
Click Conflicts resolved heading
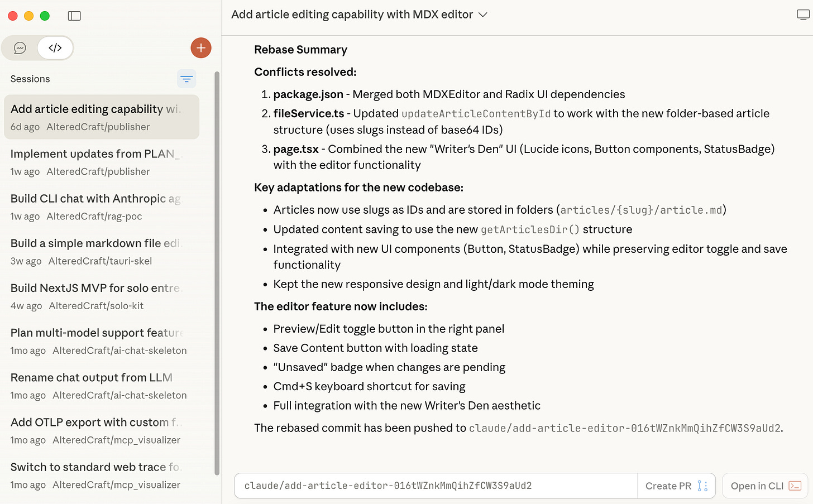tap(305, 72)
